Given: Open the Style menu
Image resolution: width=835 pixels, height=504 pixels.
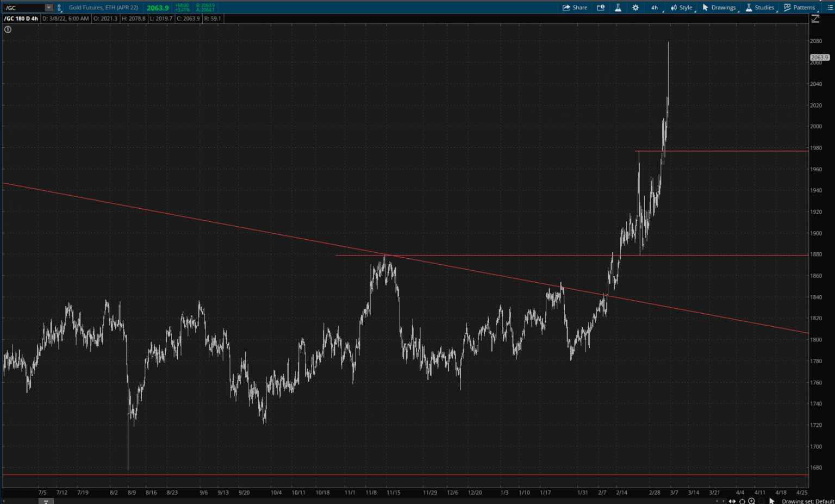Looking at the screenshot, I should click(x=682, y=8).
